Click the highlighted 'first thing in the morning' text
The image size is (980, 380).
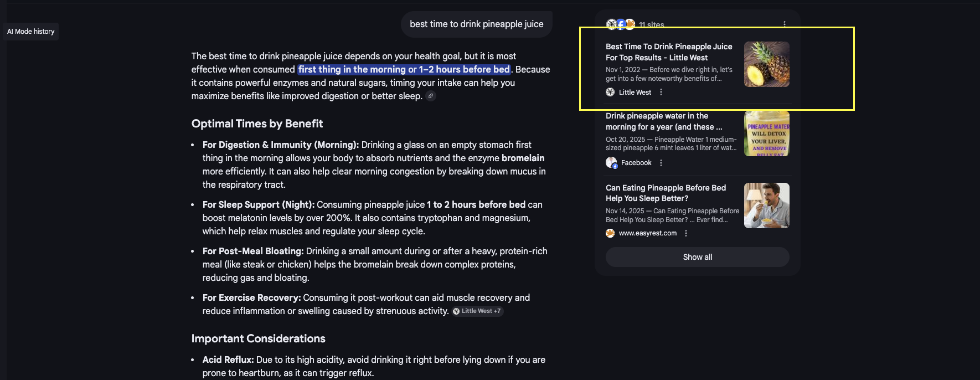pos(404,69)
